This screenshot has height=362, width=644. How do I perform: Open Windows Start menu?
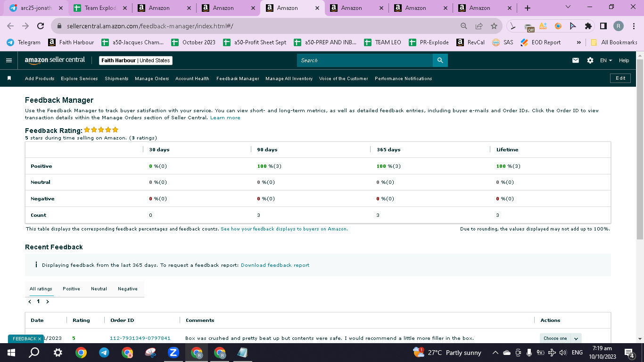tap(11, 353)
